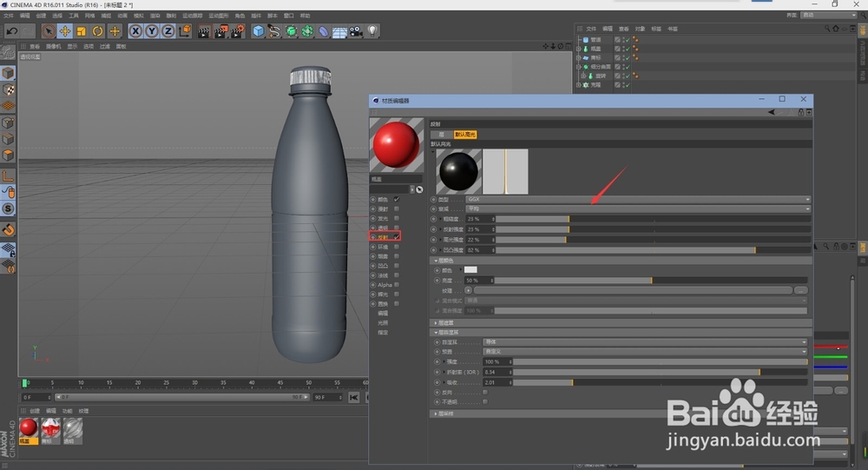Viewport: 868px width, 470px height.
Task: Activate the Scale tool
Action: click(x=82, y=31)
